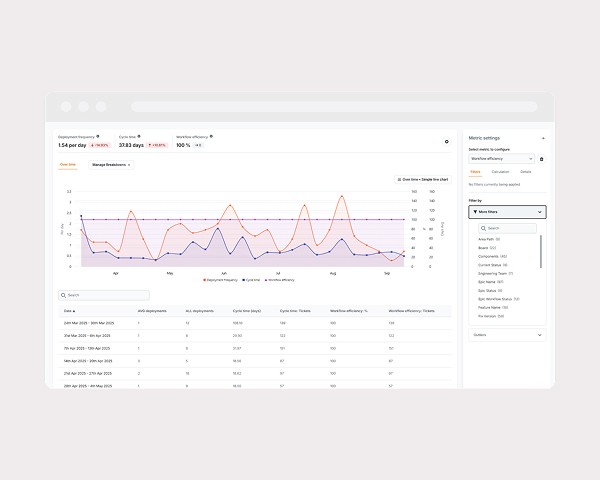Toggle Cycle time series in chart legend
Image resolution: width=600 pixels, height=480 pixels.
point(251,280)
